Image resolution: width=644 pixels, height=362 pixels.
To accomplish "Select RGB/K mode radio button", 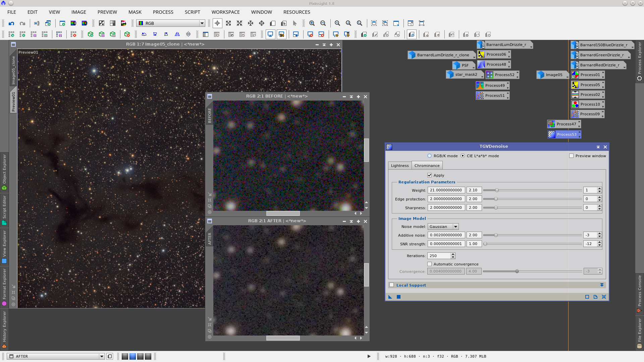I will coord(429,156).
